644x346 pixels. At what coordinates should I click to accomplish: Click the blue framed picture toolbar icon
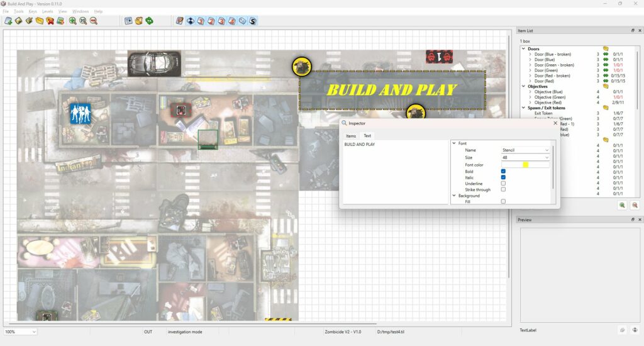point(128,21)
